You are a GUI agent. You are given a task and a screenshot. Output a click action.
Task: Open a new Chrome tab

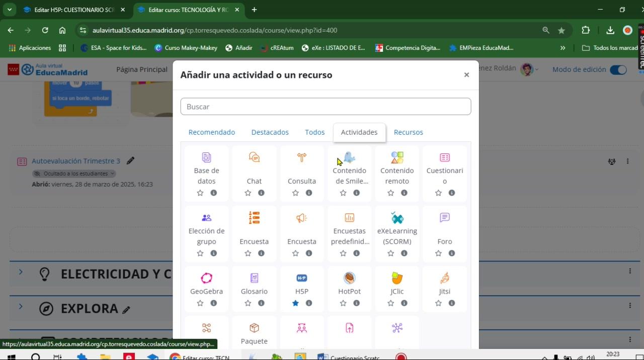(254, 10)
